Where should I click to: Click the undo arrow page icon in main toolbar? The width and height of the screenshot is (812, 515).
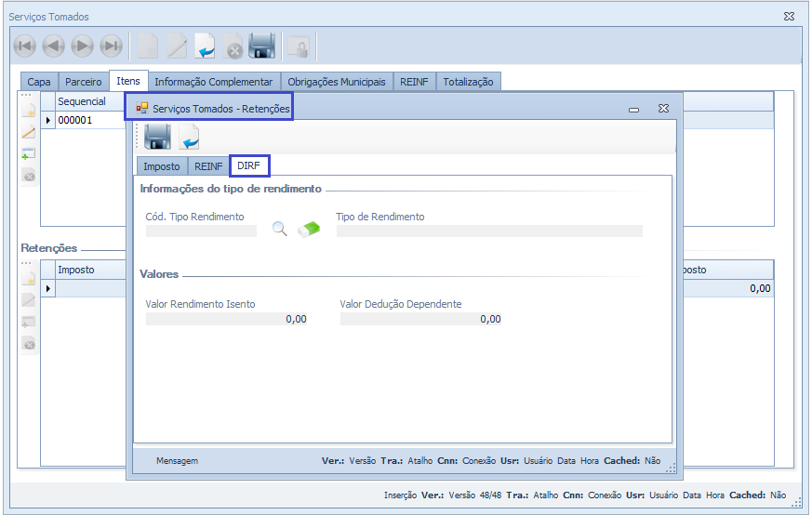click(x=205, y=46)
